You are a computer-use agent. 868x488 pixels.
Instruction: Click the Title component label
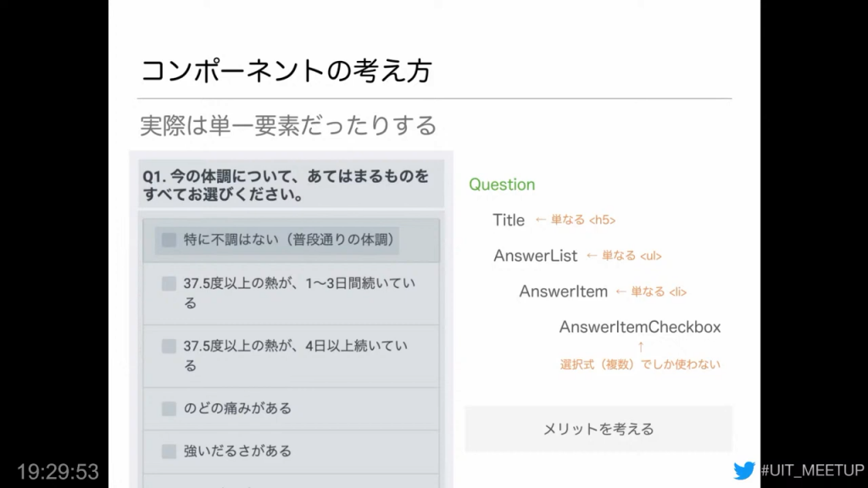coord(509,220)
